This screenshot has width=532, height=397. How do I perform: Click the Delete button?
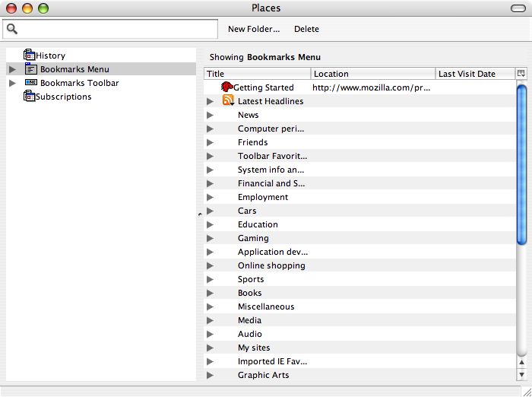(x=307, y=29)
